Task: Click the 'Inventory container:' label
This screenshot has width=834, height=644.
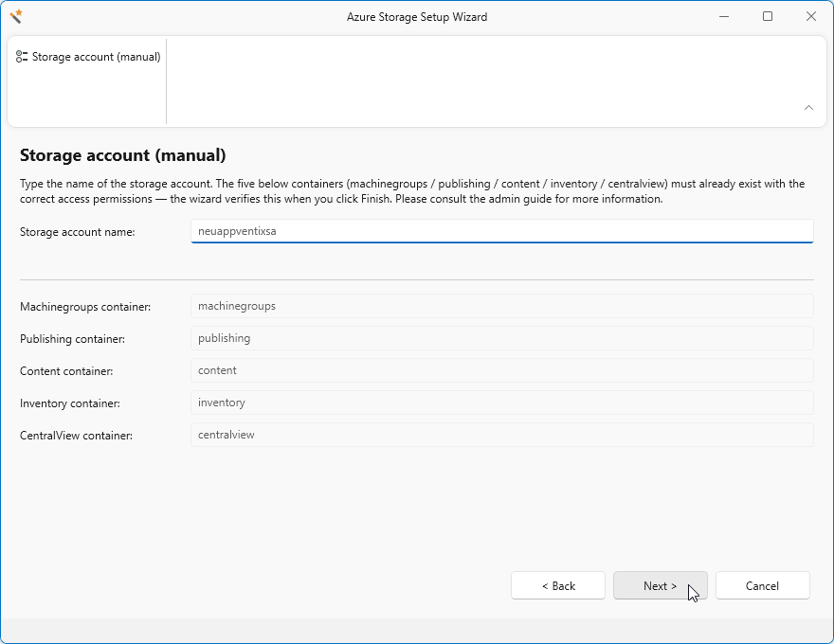Action: coord(70,403)
